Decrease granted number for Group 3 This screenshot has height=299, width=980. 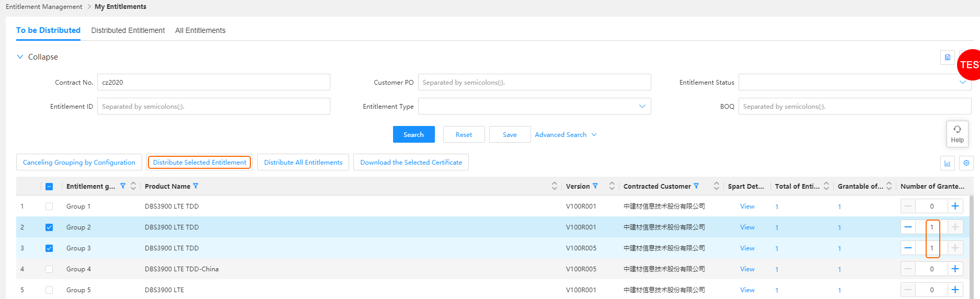click(x=908, y=248)
